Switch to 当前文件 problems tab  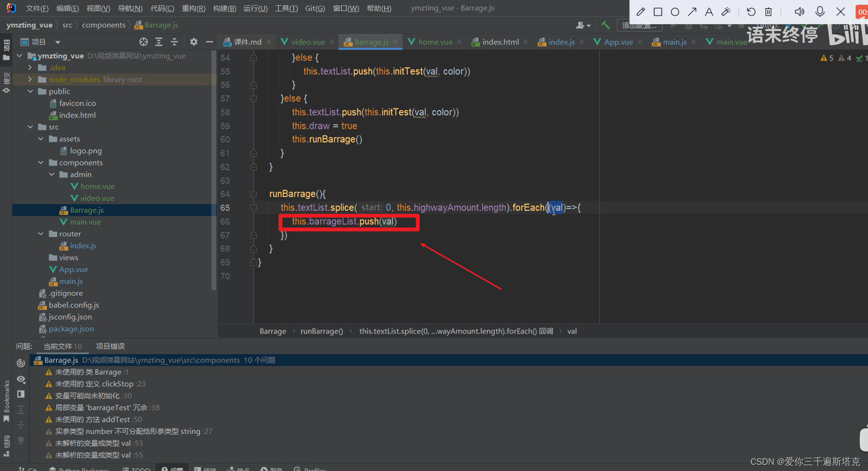[63, 346]
